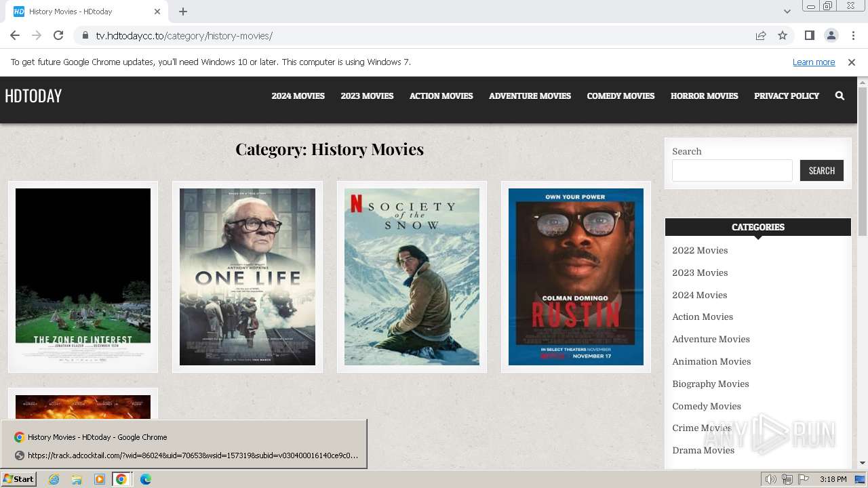This screenshot has width=868, height=488.
Task: Open the Adventure Movies sidebar category
Action: pyautogui.click(x=711, y=339)
